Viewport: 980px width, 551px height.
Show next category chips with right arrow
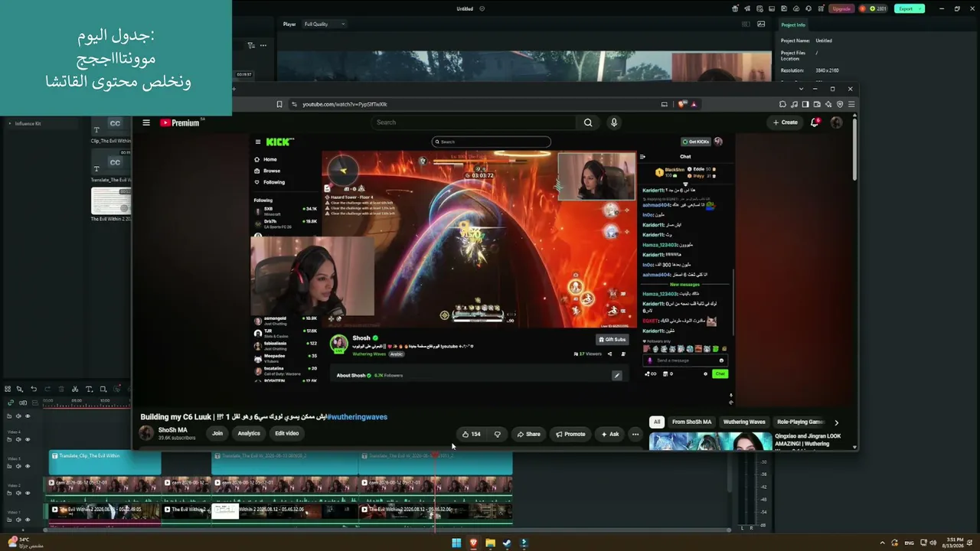(x=836, y=422)
